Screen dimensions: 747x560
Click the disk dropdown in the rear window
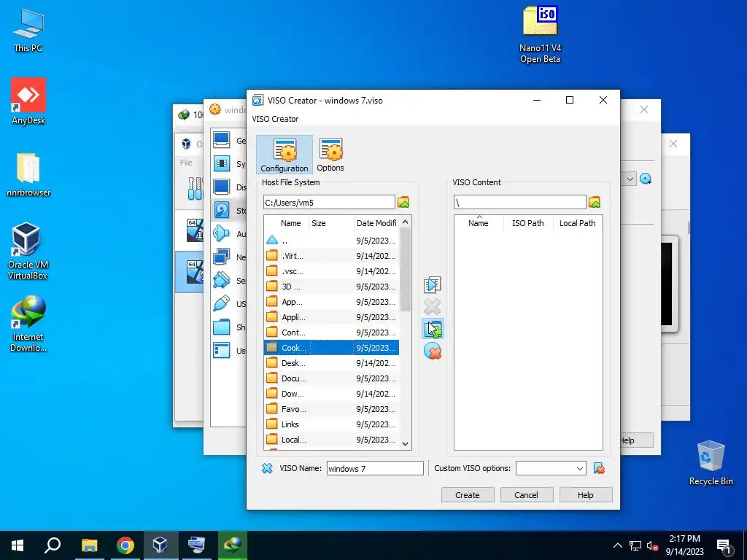coord(630,179)
